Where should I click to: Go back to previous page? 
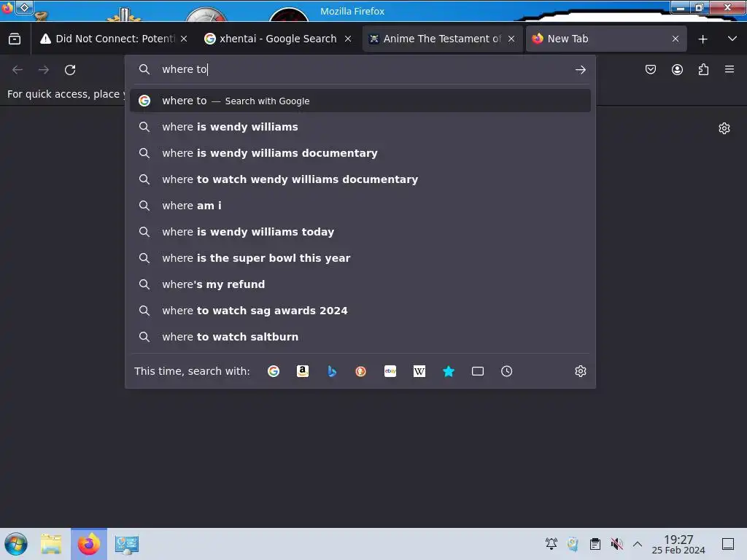(18, 69)
